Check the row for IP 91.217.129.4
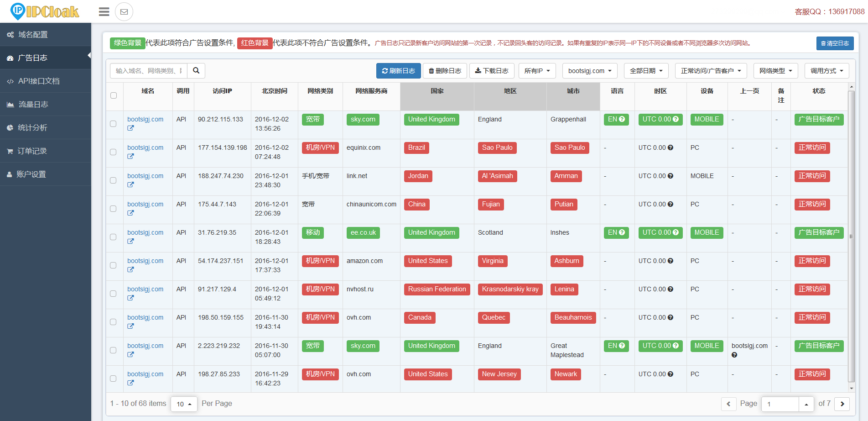Screen dimensions: 868x421 tap(113, 294)
